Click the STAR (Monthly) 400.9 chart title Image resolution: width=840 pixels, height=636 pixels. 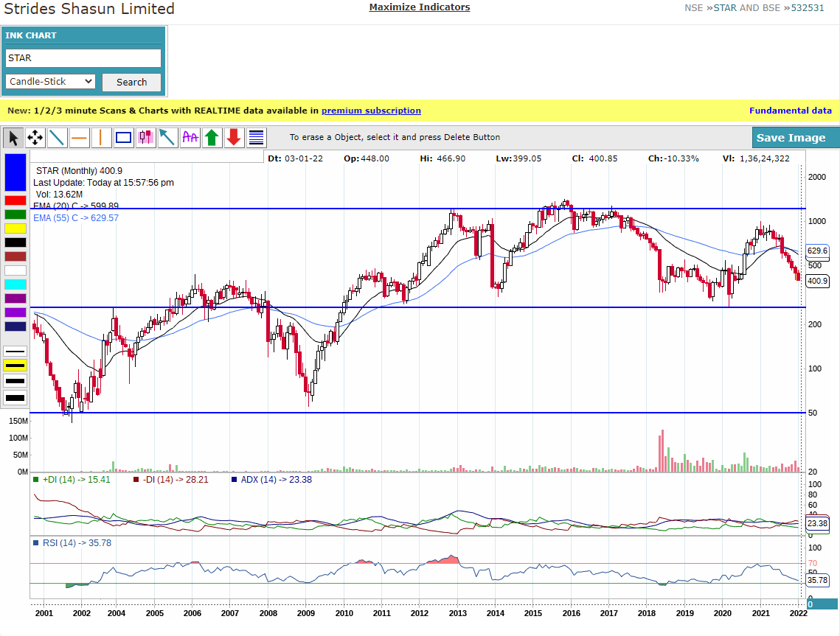79,171
